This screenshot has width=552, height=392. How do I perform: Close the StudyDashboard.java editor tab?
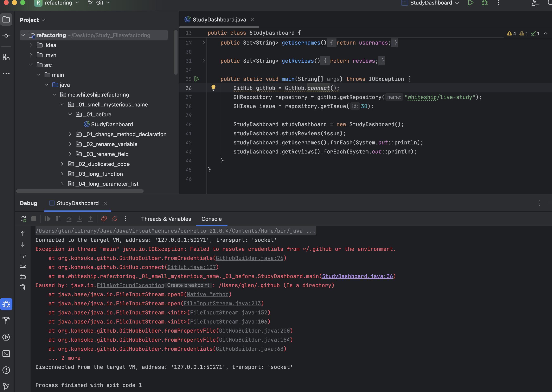coord(253,20)
